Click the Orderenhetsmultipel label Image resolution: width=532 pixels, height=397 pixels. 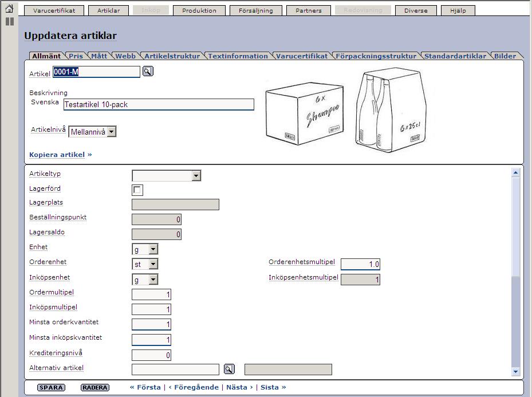click(x=302, y=262)
